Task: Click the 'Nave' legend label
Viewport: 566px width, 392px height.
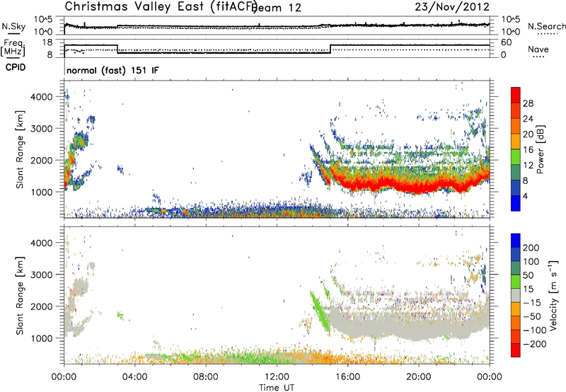Action: point(538,49)
